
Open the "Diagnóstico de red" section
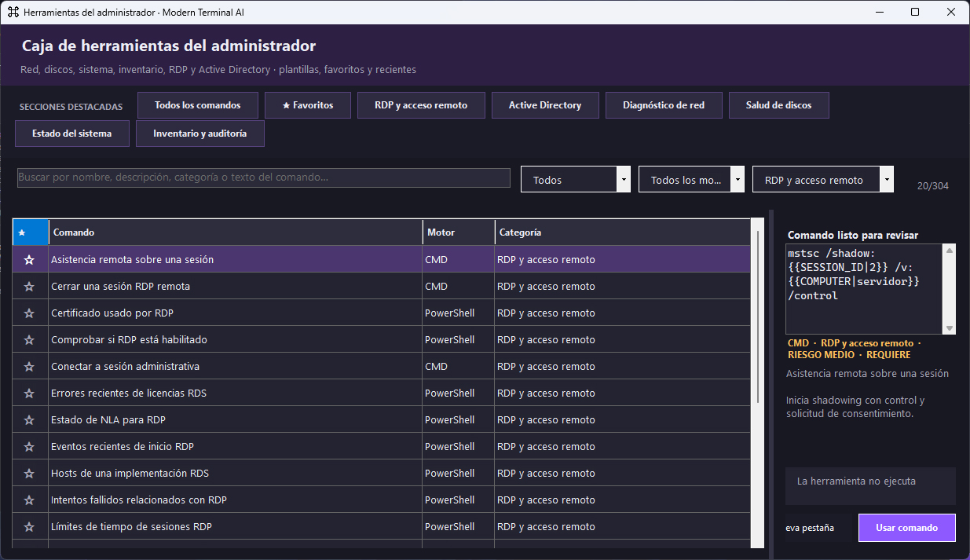coord(664,105)
